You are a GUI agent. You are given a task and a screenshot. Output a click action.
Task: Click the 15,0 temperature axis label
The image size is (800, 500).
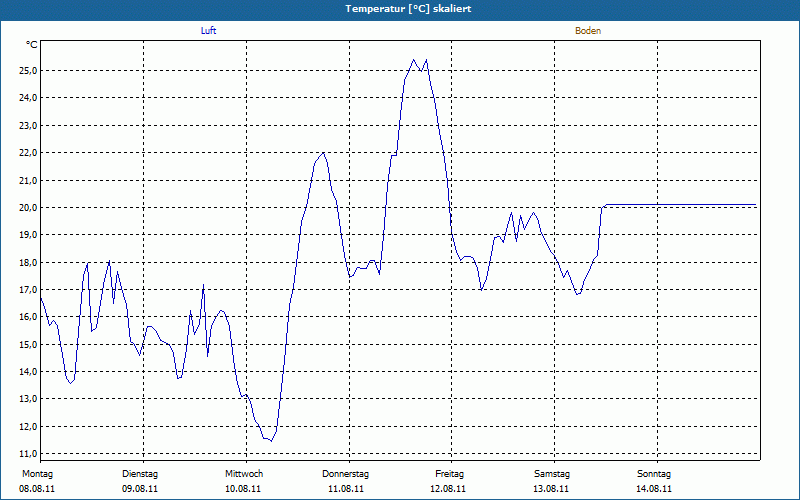tap(28, 344)
